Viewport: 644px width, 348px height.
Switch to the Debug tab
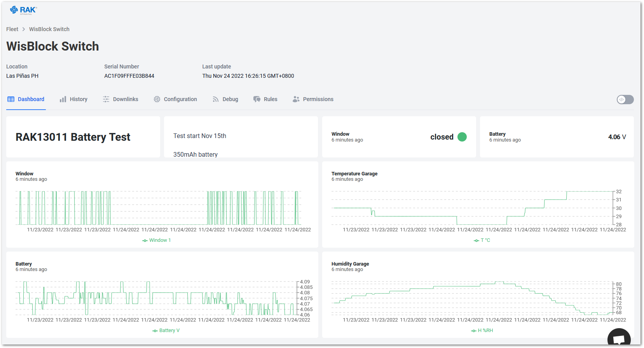[x=225, y=99]
